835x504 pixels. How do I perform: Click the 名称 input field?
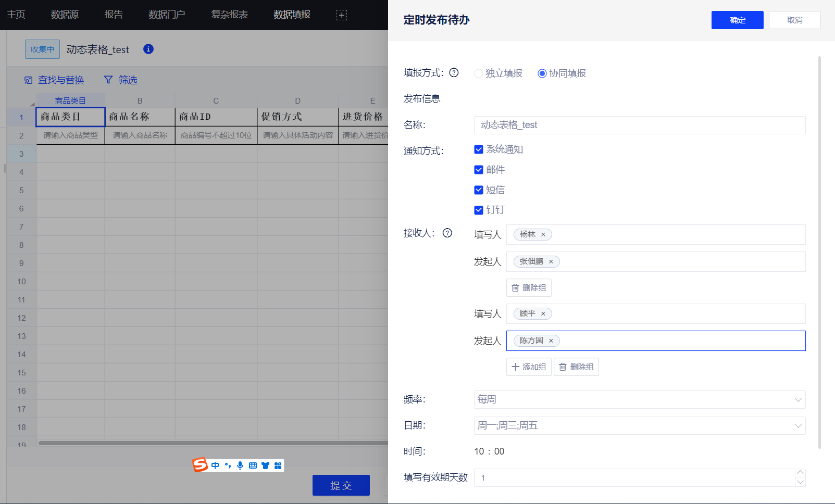639,125
